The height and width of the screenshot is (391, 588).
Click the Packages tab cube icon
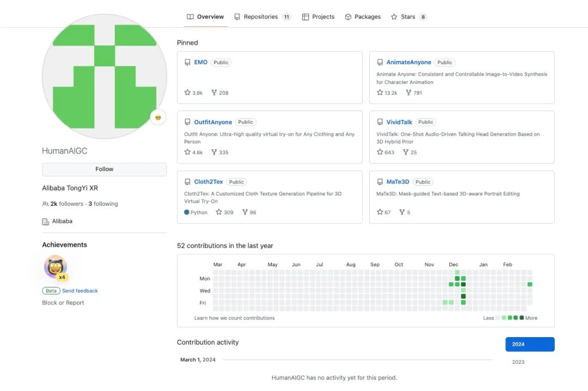tap(348, 17)
